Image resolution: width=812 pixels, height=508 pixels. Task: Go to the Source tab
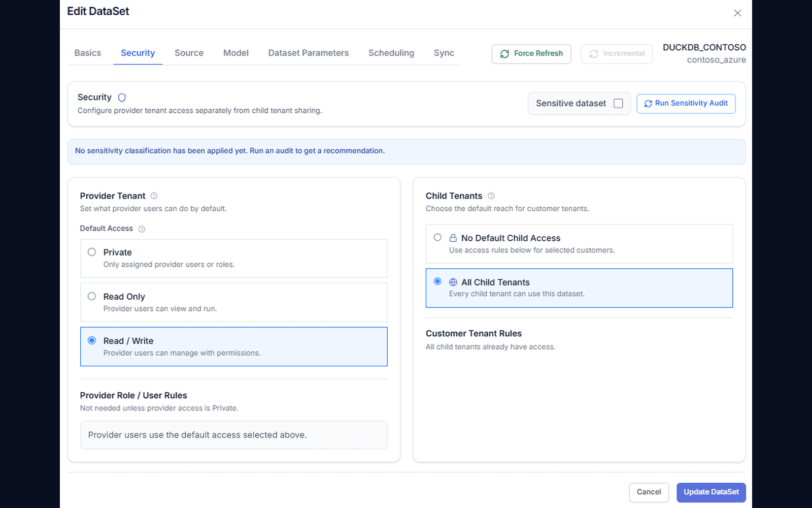189,53
